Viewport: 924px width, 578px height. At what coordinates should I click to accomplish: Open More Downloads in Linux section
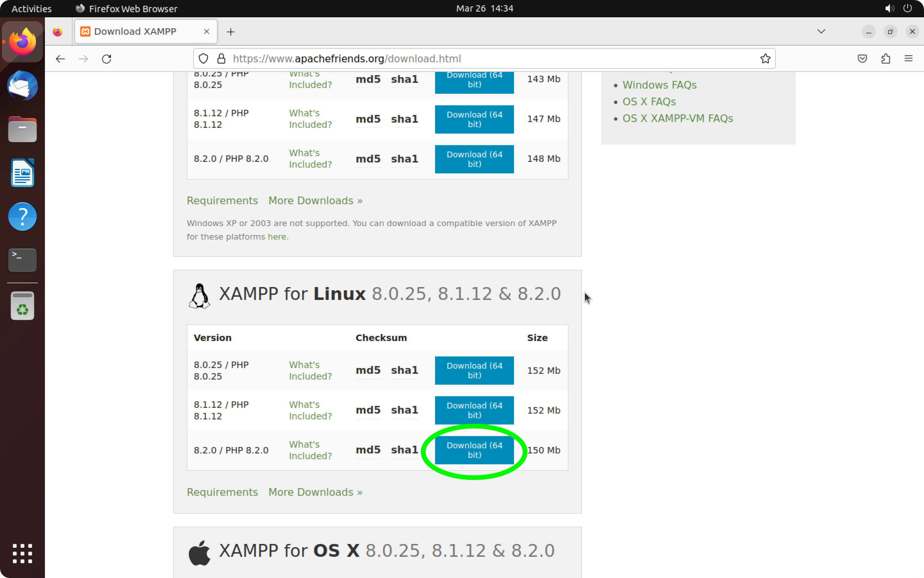click(315, 492)
